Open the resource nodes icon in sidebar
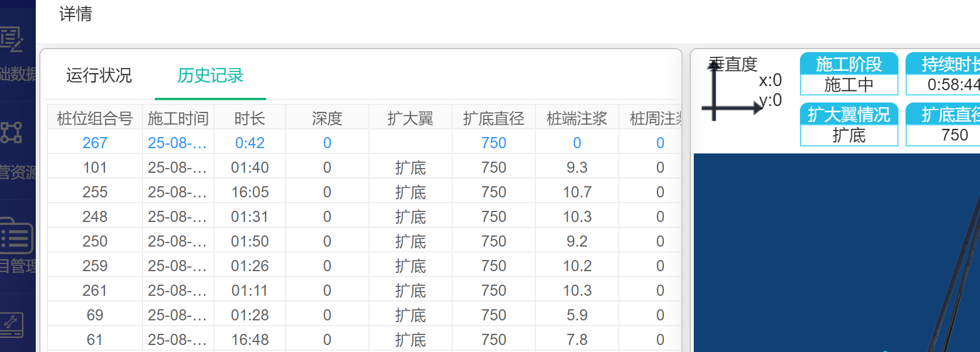The height and width of the screenshot is (352, 980). pyautogui.click(x=12, y=133)
